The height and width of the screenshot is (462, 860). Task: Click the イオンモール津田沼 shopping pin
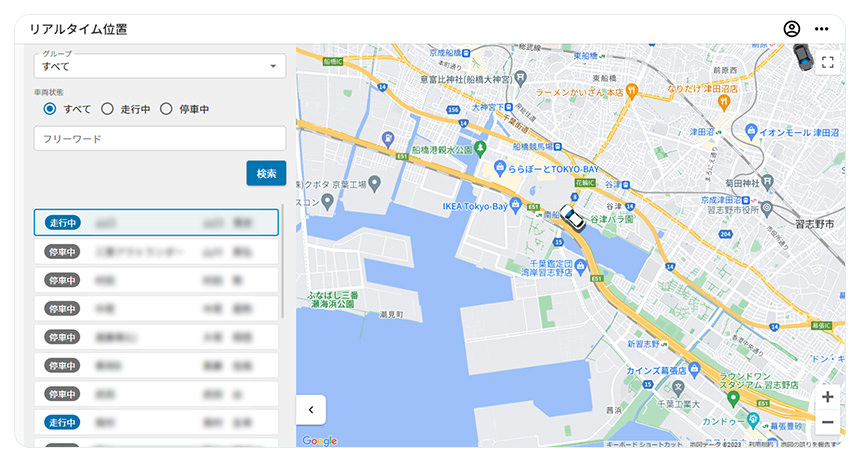point(751,131)
